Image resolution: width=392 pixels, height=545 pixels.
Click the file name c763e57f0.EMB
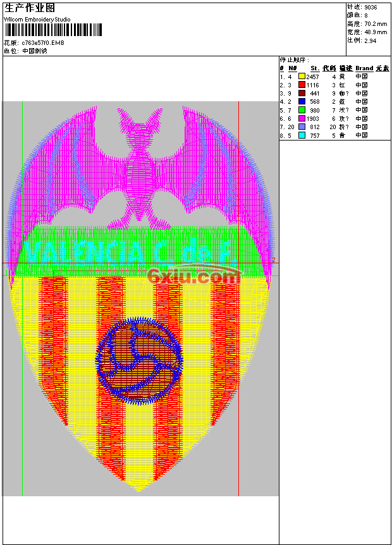(x=43, y=43)
